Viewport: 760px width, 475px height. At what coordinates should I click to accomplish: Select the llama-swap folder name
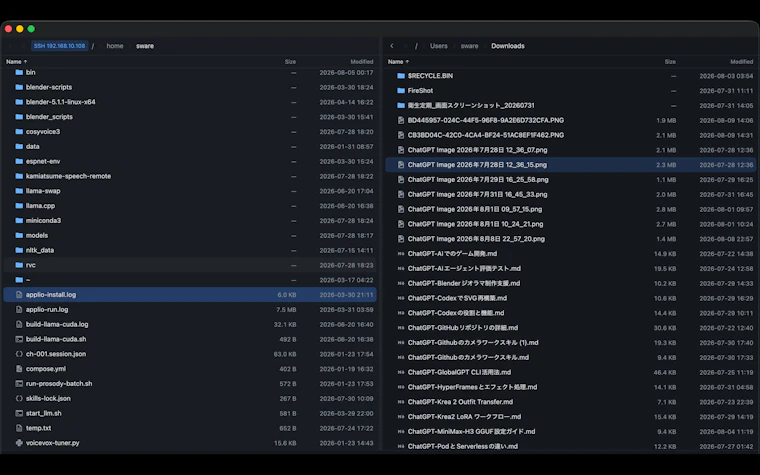tap(43, 191)
